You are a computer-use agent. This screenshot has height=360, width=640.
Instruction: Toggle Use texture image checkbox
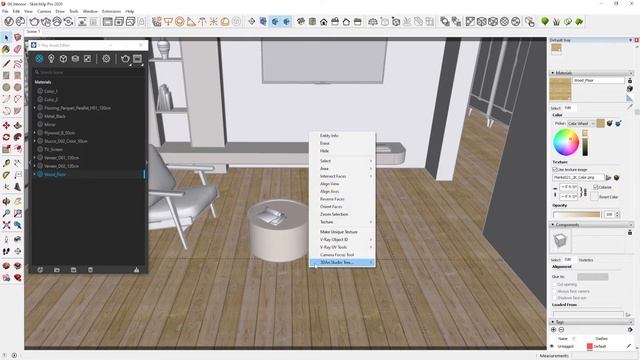pos(555,169)
